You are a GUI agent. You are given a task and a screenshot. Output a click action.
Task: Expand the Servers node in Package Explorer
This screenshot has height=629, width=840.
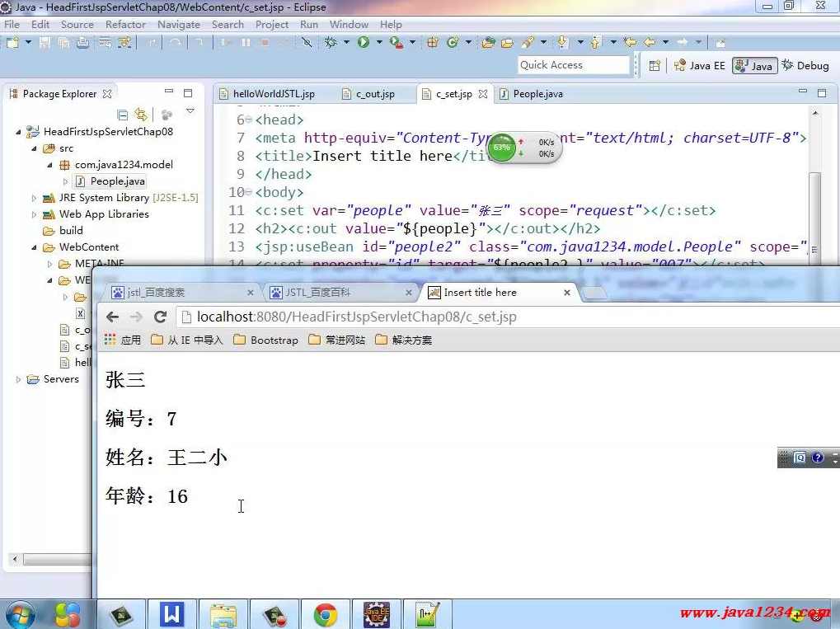pyautogui.click(x=18, y=379)
